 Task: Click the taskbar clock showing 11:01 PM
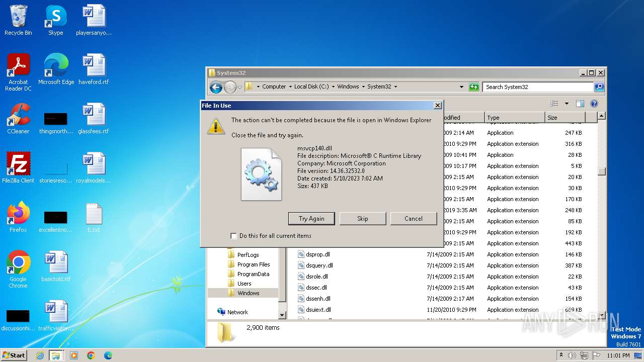(618, 355)
